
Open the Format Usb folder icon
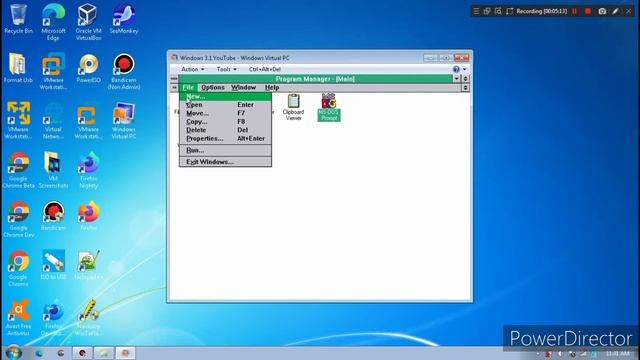point(18,68)
